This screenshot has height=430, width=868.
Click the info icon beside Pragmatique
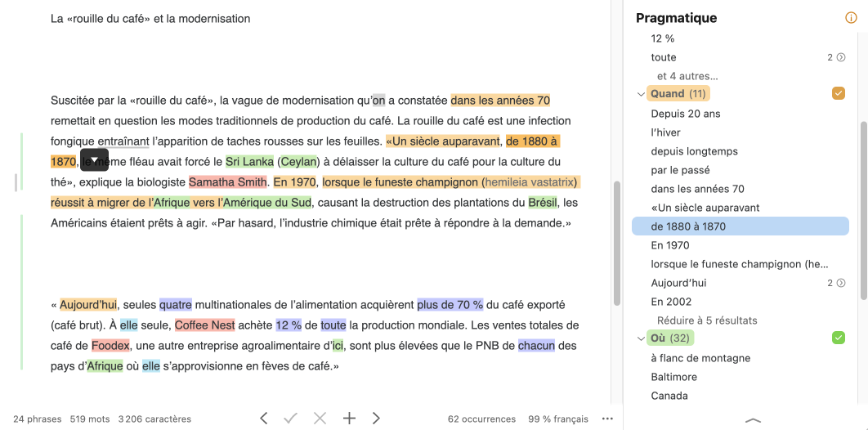(x=851, y=18)
